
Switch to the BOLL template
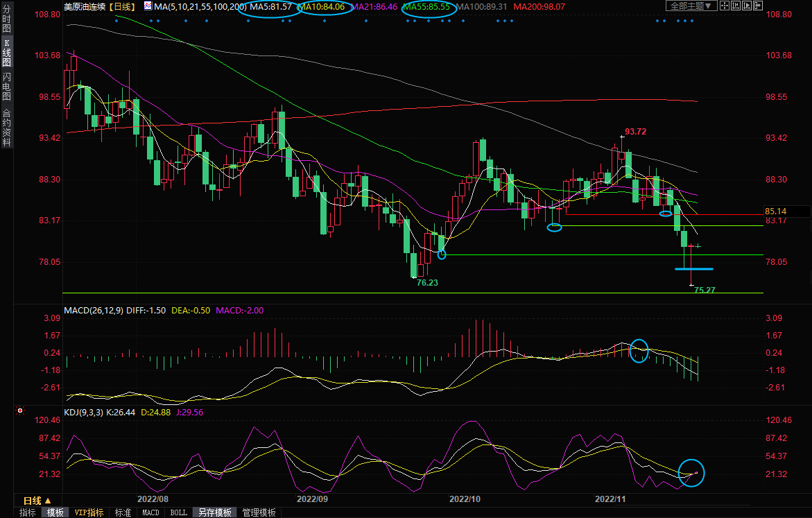pos(178,513)
